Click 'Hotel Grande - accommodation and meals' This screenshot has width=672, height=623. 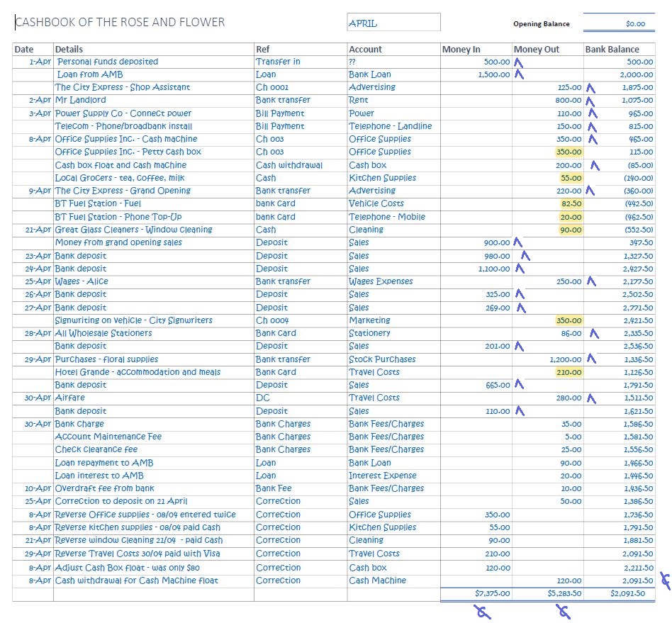tap(138, 372)
